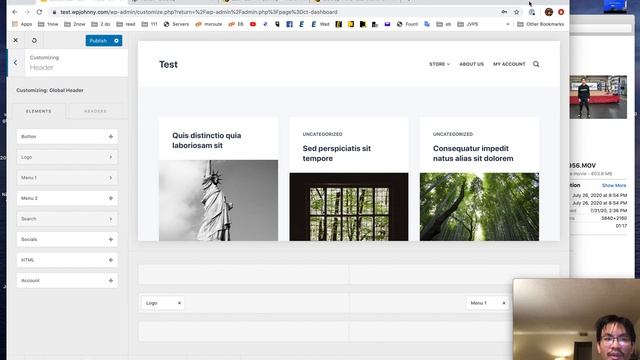Open the JVPS bookmarks folder
The height and width of the screenshot is (360, 640).
[468, 24]
